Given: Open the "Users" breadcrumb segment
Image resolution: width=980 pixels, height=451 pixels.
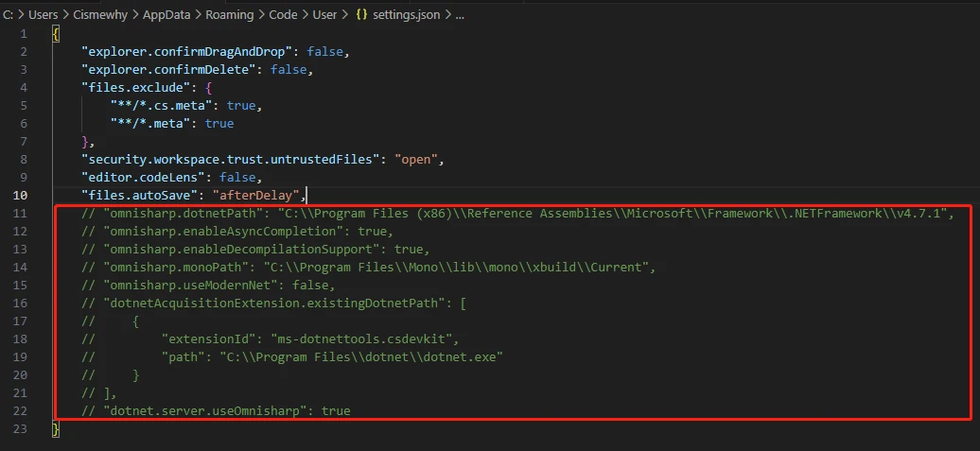Looking at the screenshot, I should [x=43, y=15].
